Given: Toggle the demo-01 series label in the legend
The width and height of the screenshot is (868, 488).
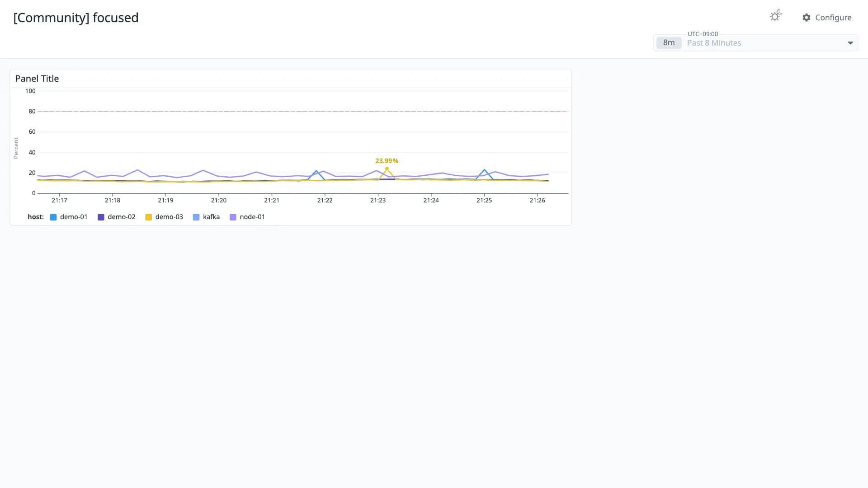Looking at the screenshot, I should 74,217.
